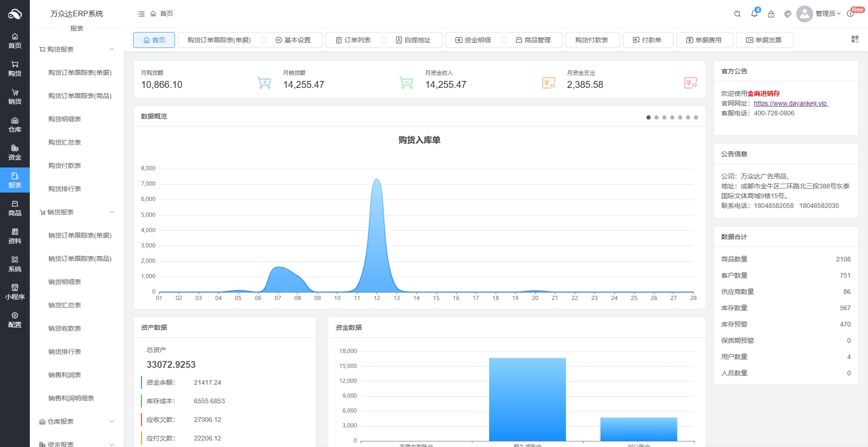868x447 pixels.
Task: Toggle the sidebar collapse icon
Action: pos(141,14)
